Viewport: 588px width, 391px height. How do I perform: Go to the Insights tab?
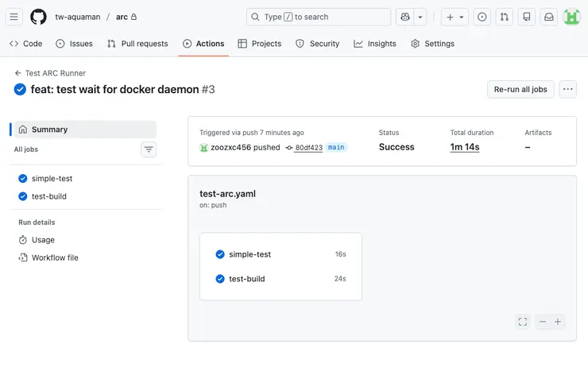click(x=375, y=44)
